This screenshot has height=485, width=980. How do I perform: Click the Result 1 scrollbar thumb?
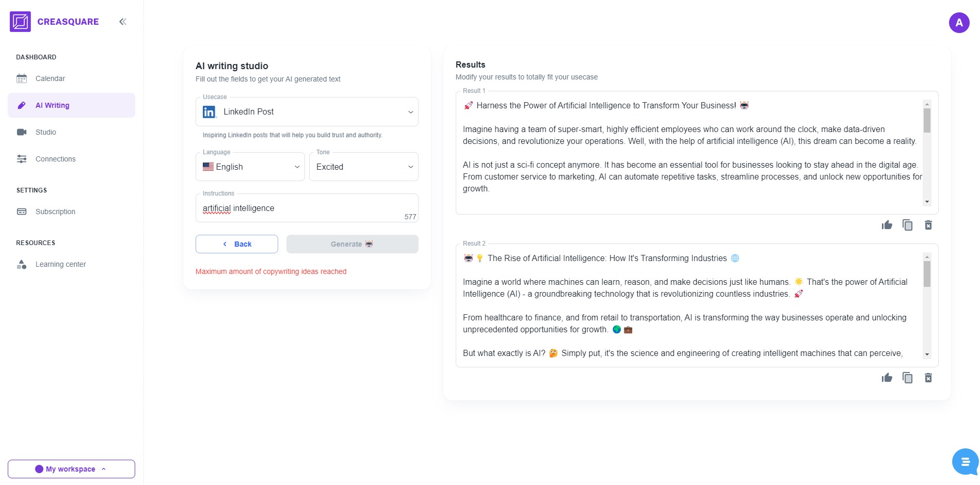tap(927, 120)
